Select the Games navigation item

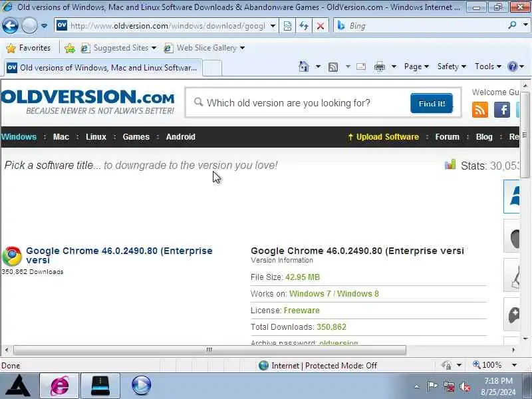click(136, 137)
